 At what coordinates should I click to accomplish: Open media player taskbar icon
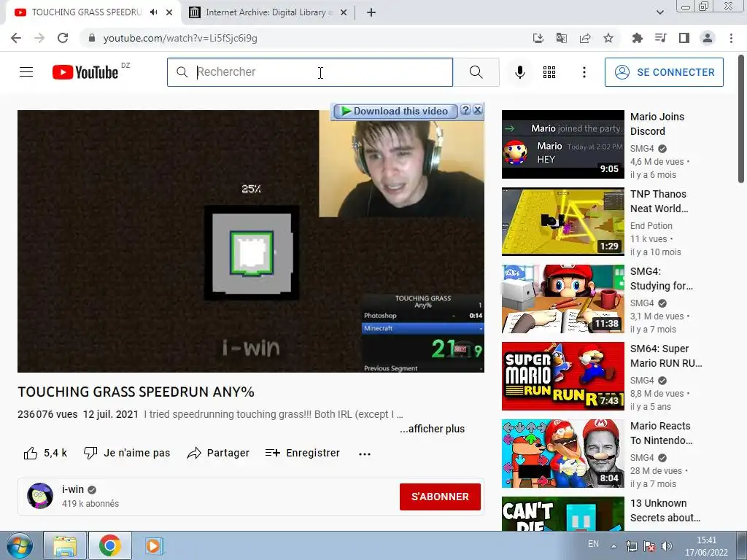point(153,545)
